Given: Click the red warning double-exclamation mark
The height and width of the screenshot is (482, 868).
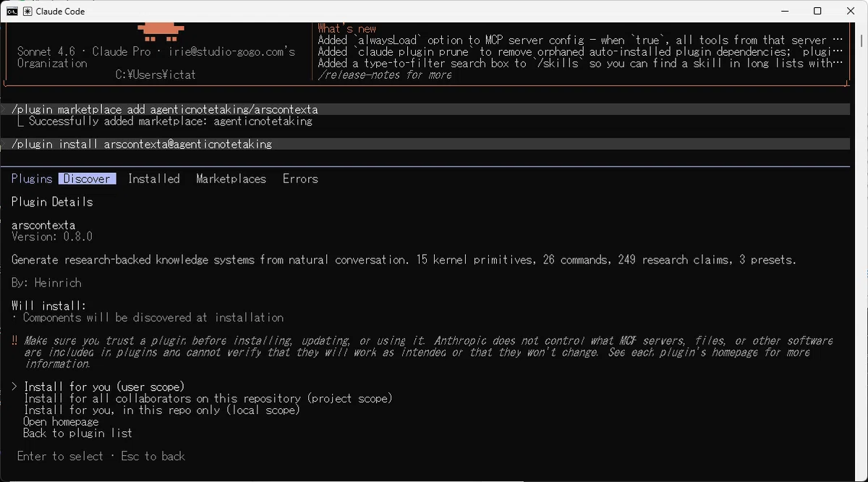Looking at the screenshot, I should tap(14, 341).
